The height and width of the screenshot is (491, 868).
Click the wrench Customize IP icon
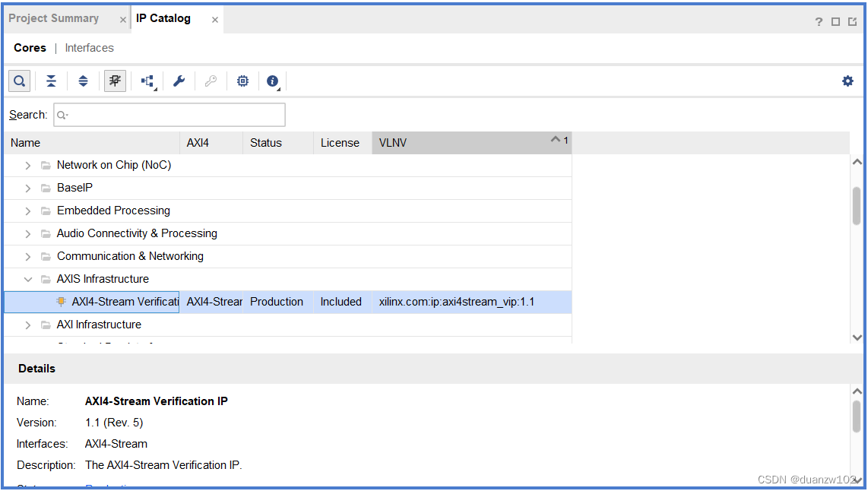(179, 81)
